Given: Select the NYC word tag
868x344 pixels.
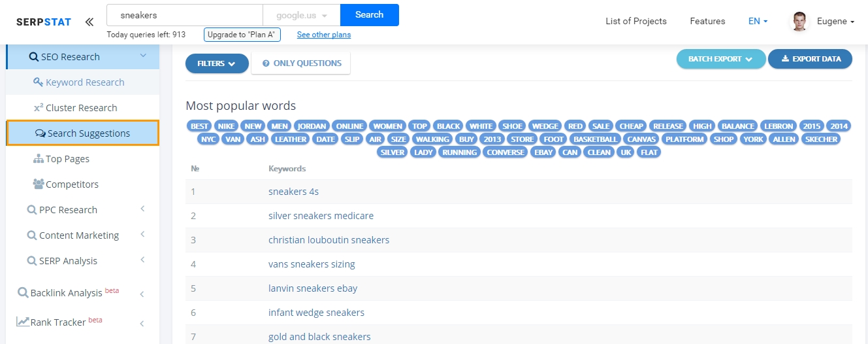Looking at the screenshot, I should click(208, 139).
